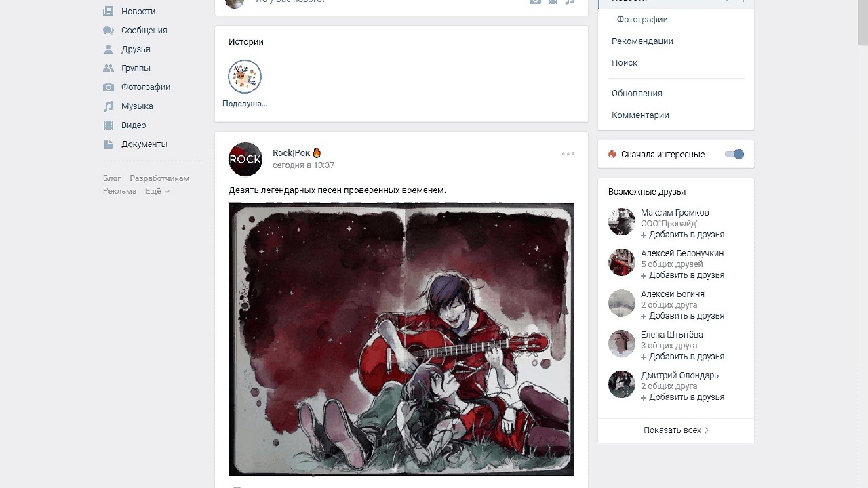868x488 pixels.
Task: Click the Фотографии camera icon
Action: pos(108,87)
